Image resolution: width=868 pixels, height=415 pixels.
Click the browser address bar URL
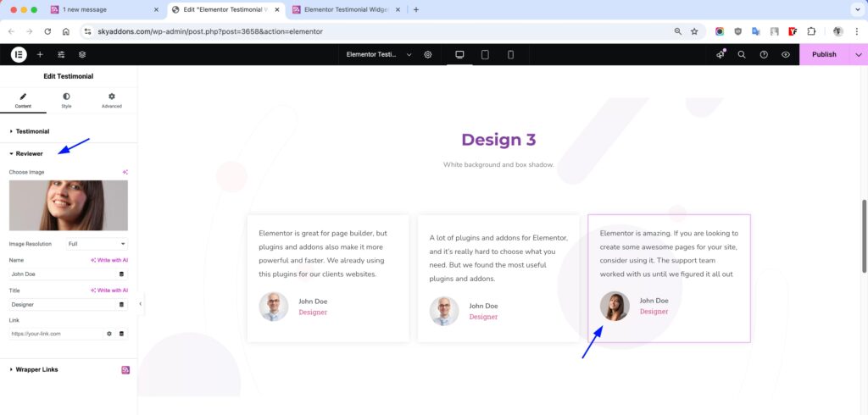210,31
